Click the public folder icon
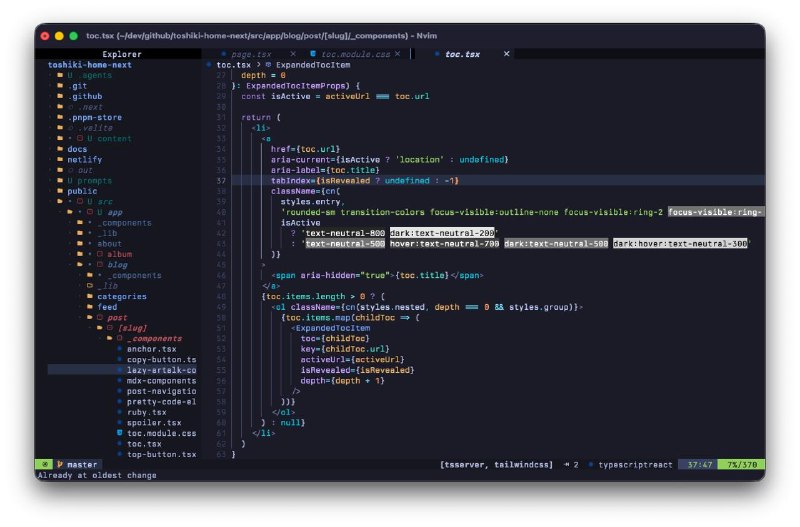This screenshot has width=800, height=527. point(60,191)
